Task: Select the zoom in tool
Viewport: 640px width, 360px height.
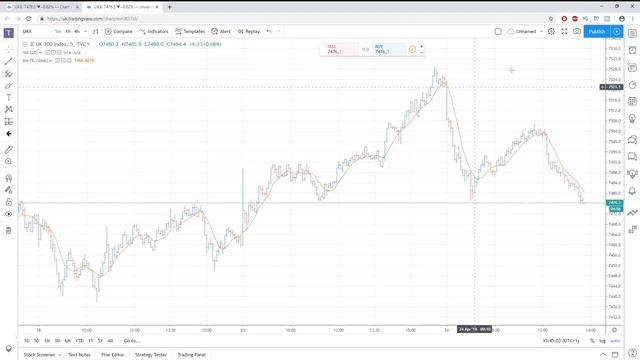Action: [9, 162]
